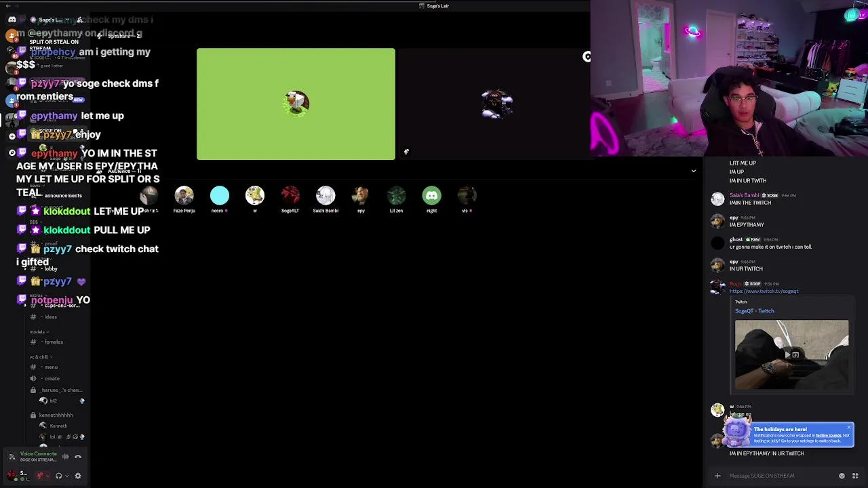Image resolution: width=868 pixels, height=488 pixels.
Task: Select Lil zen audience avatar
Action: [x=396, y=196]
